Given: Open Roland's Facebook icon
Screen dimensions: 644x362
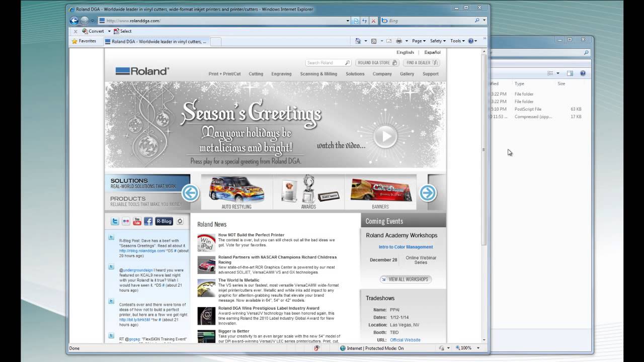Looking at the screenshot, I should pos(148,221).
